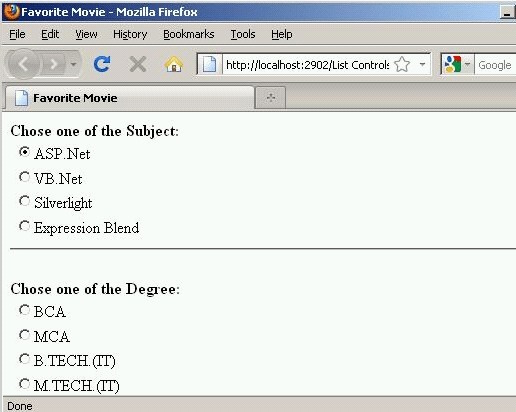The width and height of the screenshot is (516, 412).
Task: Click the Firefox logo in title bar
Action: pyautogui.click(x=11, y=12)
